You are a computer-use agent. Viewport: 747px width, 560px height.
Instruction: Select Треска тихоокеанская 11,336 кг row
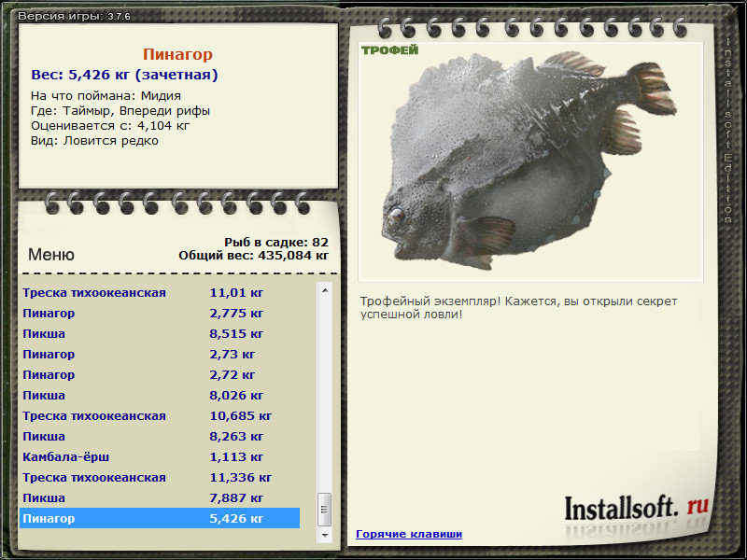[160, 477]
